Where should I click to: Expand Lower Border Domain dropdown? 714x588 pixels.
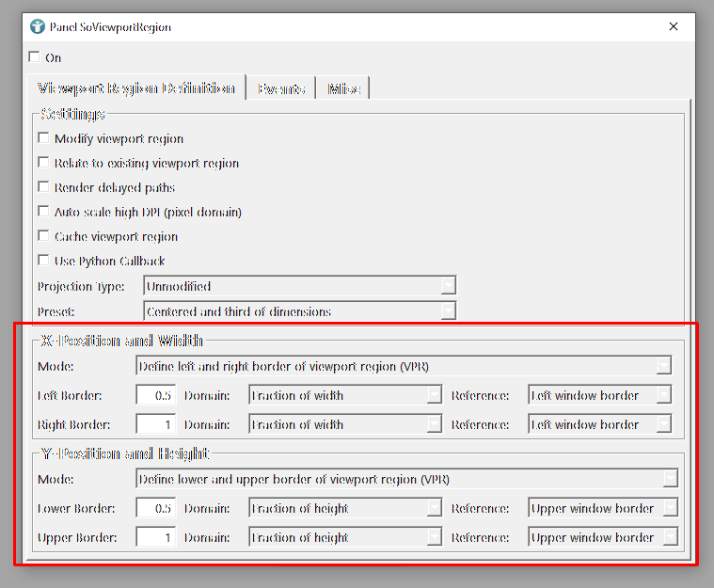click(x=344, y=509)
